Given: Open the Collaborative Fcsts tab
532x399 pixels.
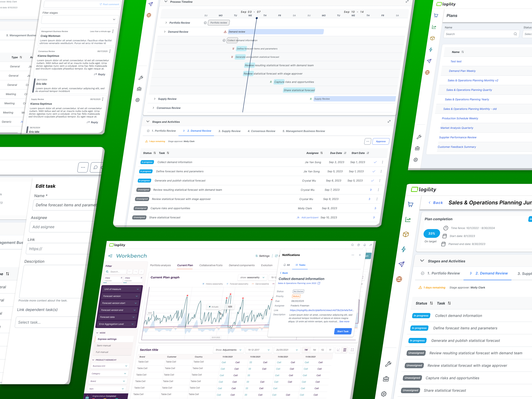Looking at the screenshot, I should pos(211,265).
